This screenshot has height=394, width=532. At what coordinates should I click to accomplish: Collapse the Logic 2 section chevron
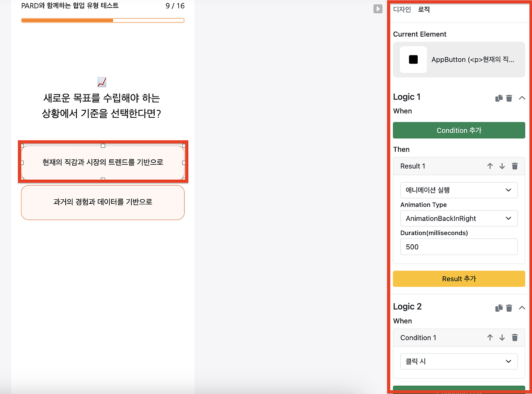[522, 307]
